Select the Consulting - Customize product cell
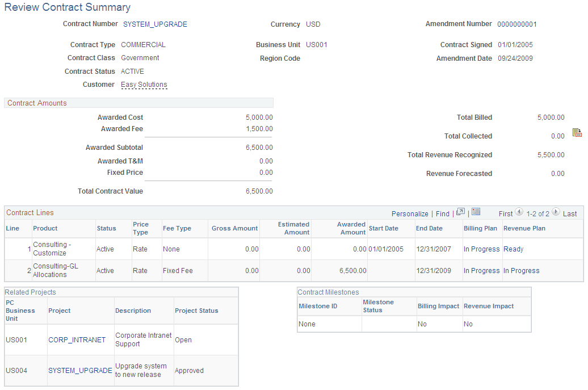Viewport: 588px width, 390px height. [x=61, y=249]
